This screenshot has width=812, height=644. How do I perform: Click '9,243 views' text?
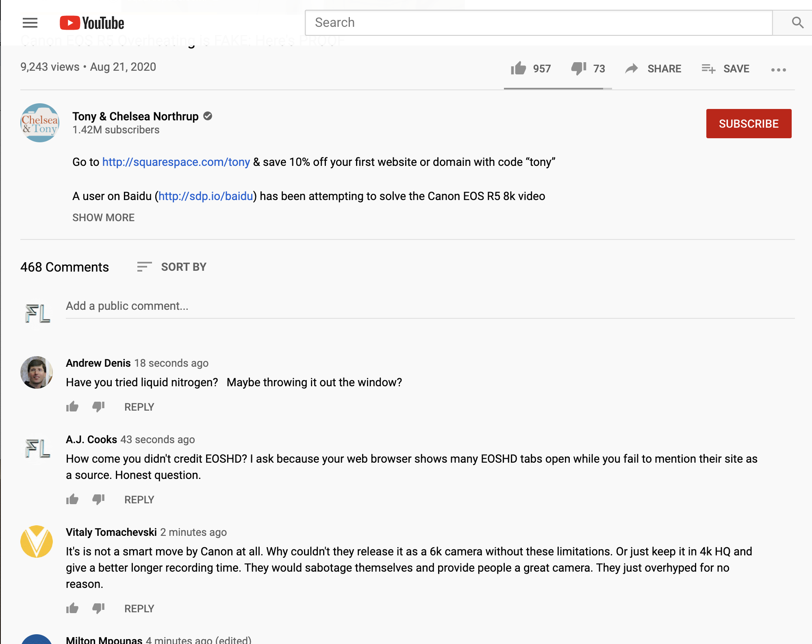click(50, 67)
